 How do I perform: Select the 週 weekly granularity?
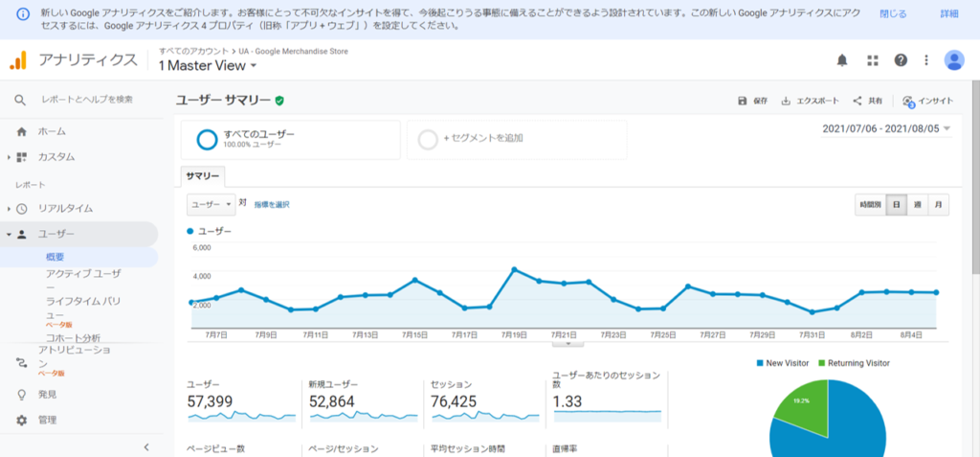pyautogui.click(x=917, y=205)
